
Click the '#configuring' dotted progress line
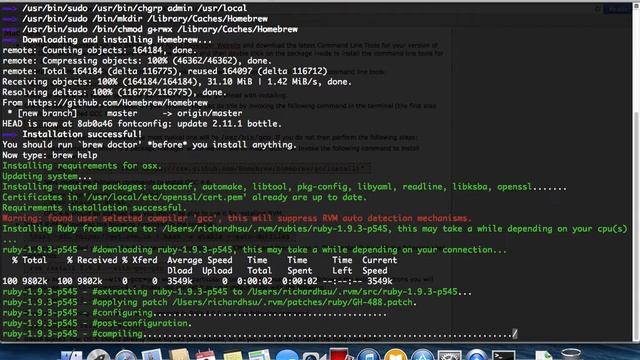pos(194,313)
